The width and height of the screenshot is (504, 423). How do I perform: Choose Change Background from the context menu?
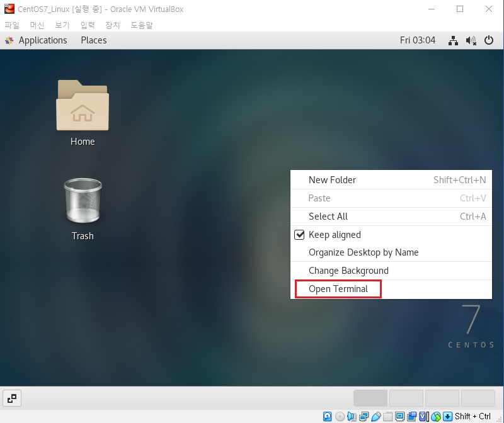[391, 271]
